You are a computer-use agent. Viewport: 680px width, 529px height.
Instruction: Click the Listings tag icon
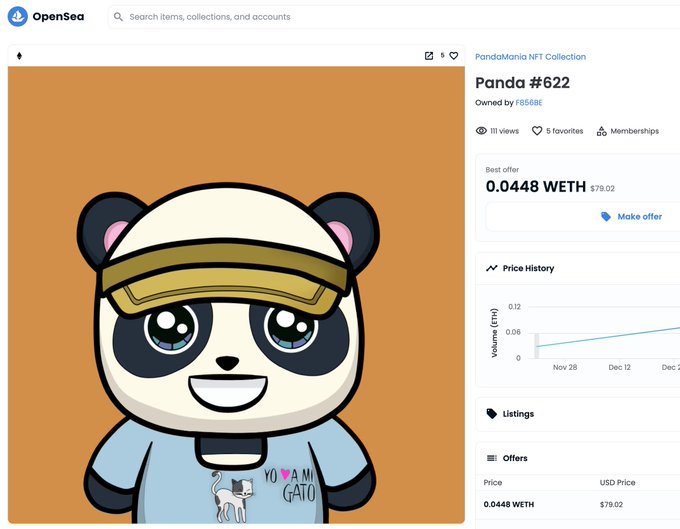pos(491,414)
